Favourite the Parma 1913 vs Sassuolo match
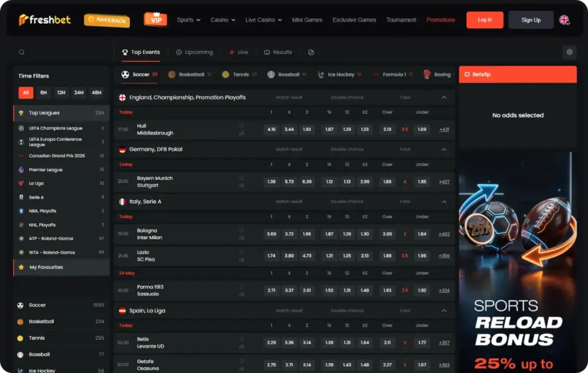Screen dimensions: 588x373 click(242, 286)
